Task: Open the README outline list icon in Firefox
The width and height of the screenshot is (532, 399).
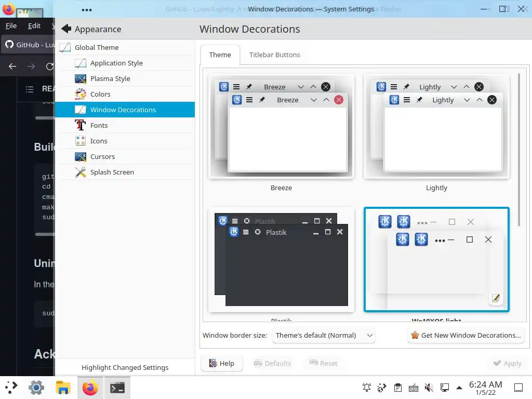Action: 30,89
